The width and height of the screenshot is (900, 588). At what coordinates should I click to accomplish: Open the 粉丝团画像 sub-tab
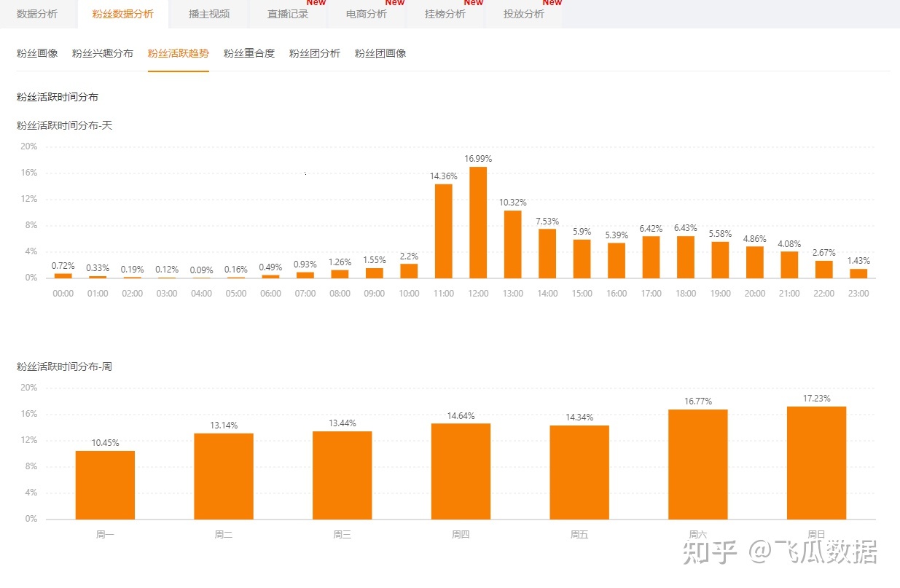click(x=380, y=53)
